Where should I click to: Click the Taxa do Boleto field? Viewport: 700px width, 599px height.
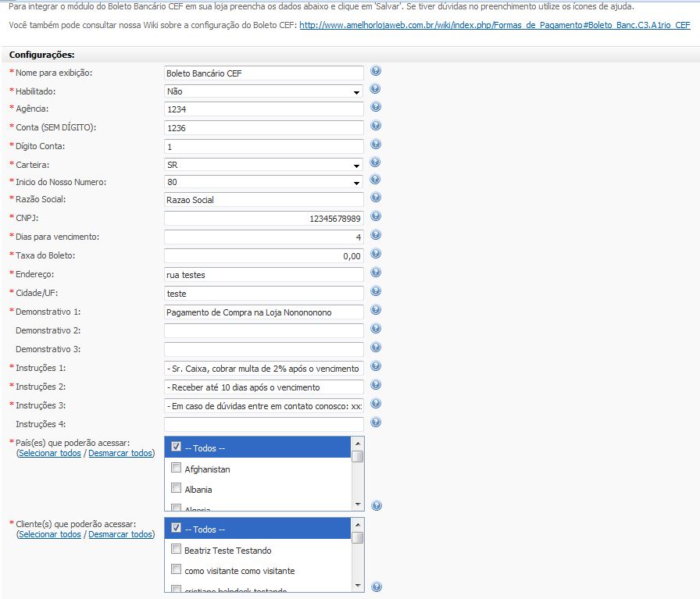click(264, 255)
